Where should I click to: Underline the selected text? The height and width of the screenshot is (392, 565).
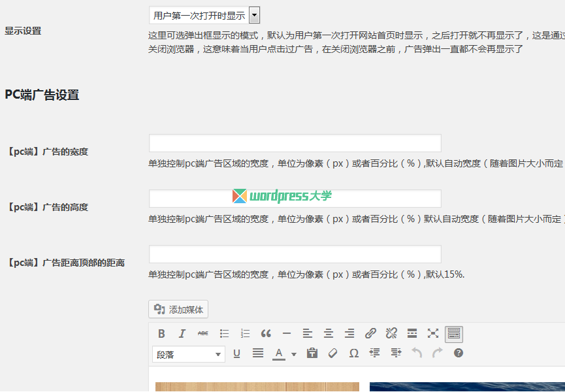point(236,353)
